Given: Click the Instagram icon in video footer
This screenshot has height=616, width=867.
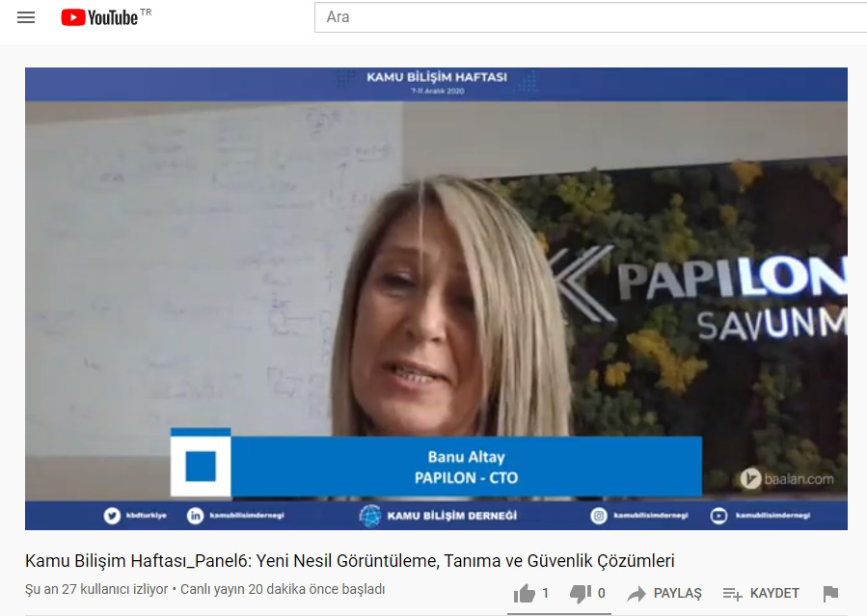Looking at the screenshot, I should click(x=599, y=516).
